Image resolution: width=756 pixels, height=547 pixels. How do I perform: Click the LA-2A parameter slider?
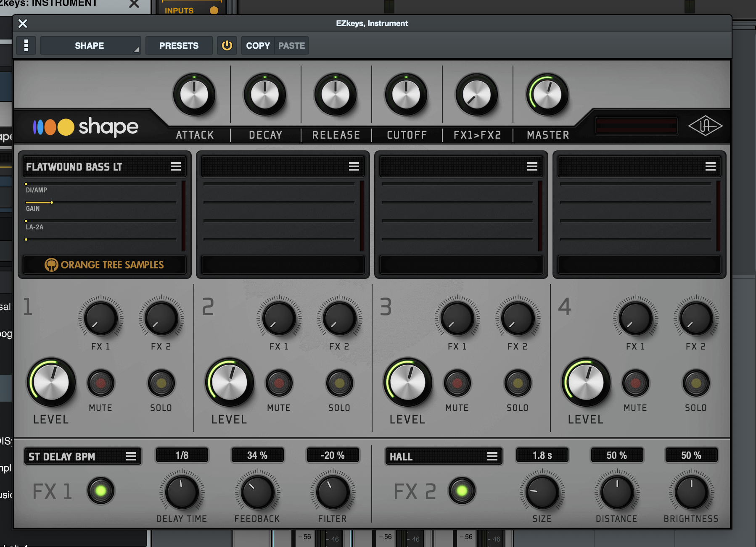click(101, 221)
